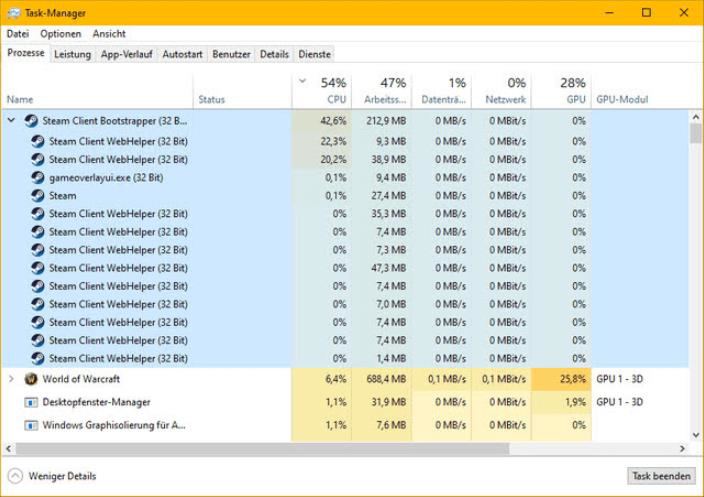The width and height of the screenshot is (704, 497).
Task: Click the 6,4% CPU value
Action: pyautogui.click(x=336, y=379)
